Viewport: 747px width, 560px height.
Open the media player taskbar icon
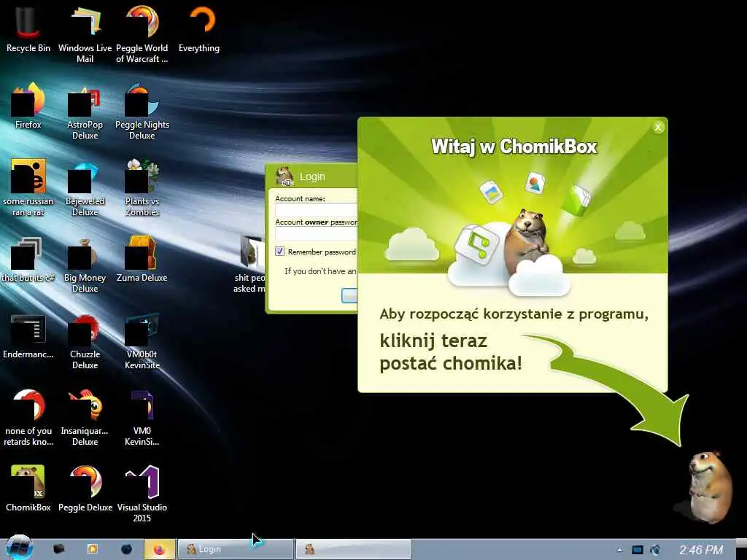[93, 549]
